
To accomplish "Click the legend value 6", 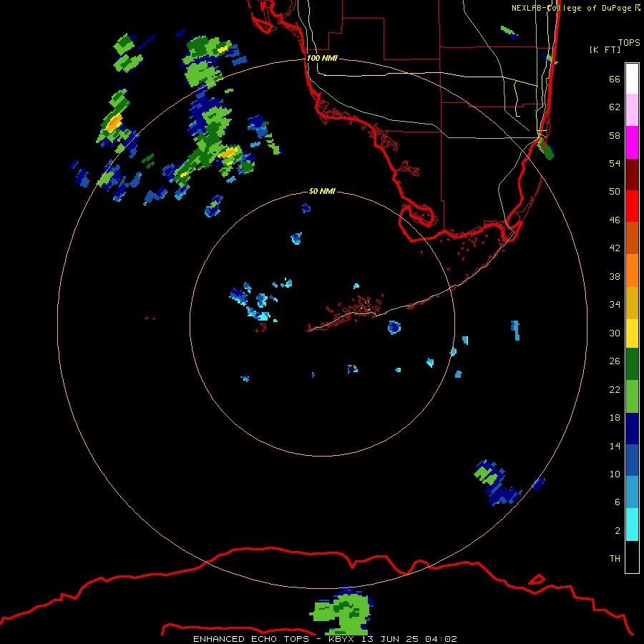I will pos(618,502).
